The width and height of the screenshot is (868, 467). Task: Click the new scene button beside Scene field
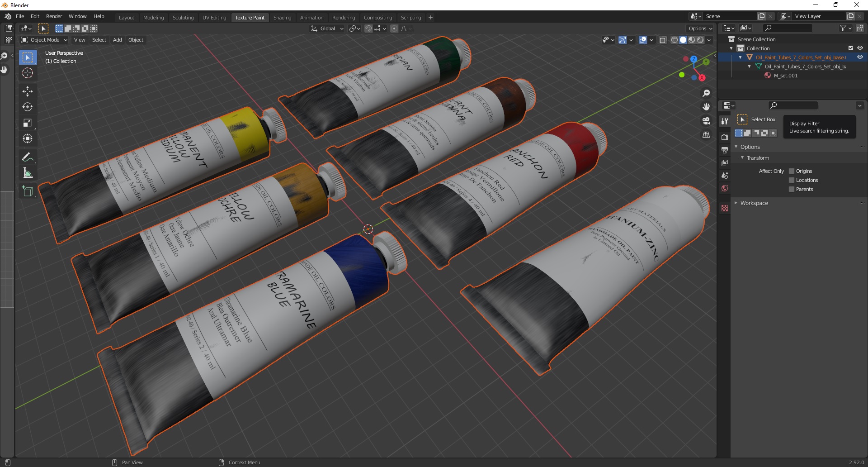pyautogui.click(x=761, y=16)
